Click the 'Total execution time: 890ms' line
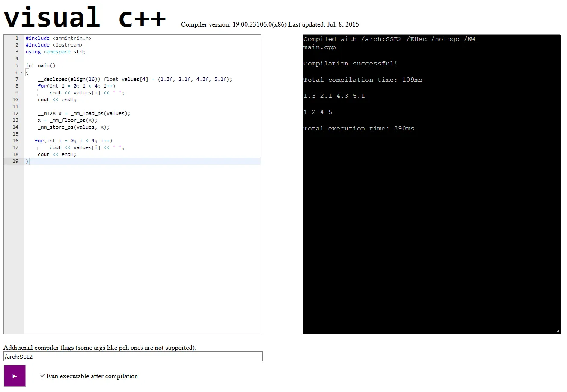This screenshot has height=392, width=567. [359, 128]
